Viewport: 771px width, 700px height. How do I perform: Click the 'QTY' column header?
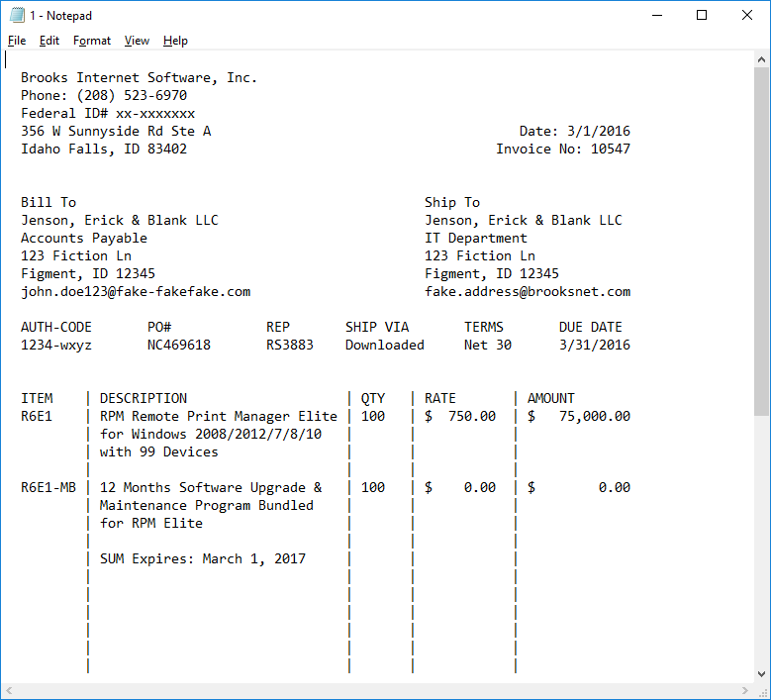point(373,398)
